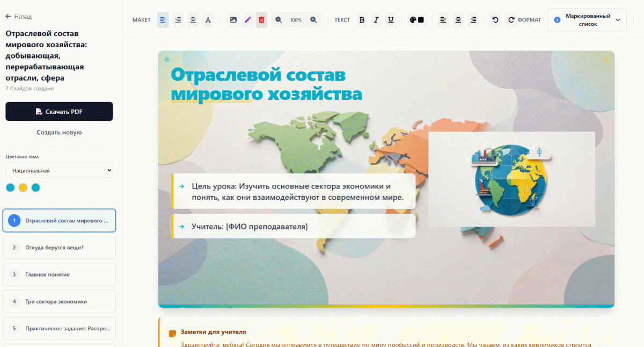Click the Заметки для учителя heading

point(213,332)
